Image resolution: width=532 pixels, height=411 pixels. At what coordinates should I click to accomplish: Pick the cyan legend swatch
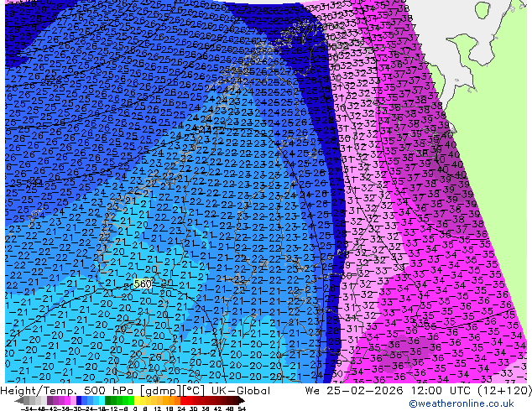coord(102,400)
